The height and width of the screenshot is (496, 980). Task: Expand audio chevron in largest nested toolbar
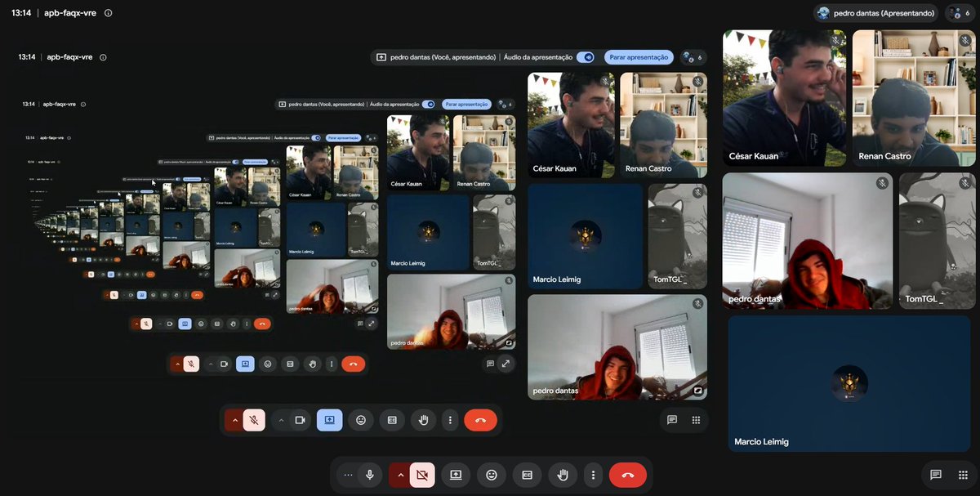[234, 420]
